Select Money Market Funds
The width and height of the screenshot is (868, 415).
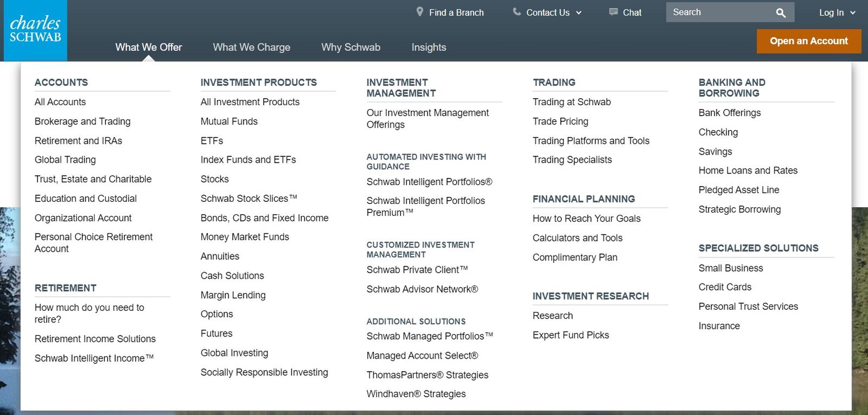pyautogui.click(x=245, y=237)
